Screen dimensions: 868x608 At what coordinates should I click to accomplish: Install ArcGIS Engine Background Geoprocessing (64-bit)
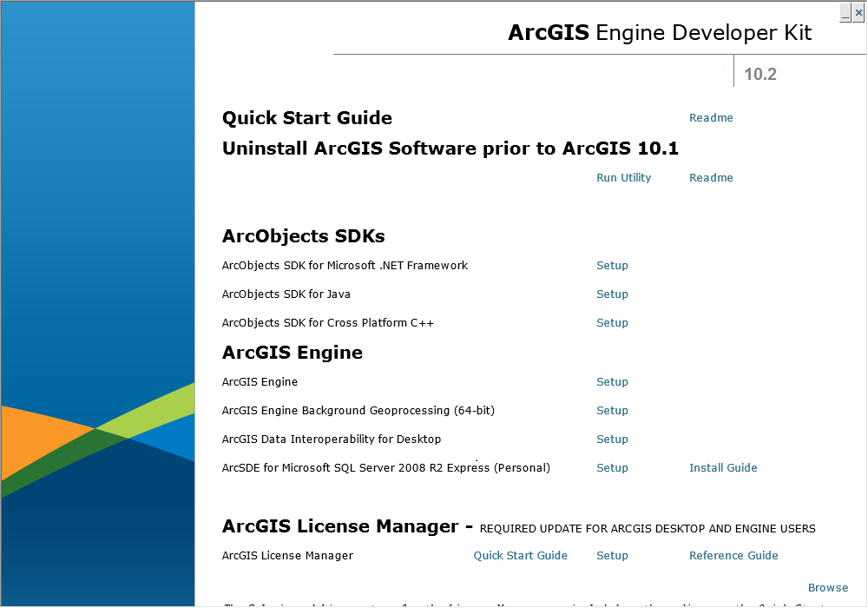tap(612, 410)
